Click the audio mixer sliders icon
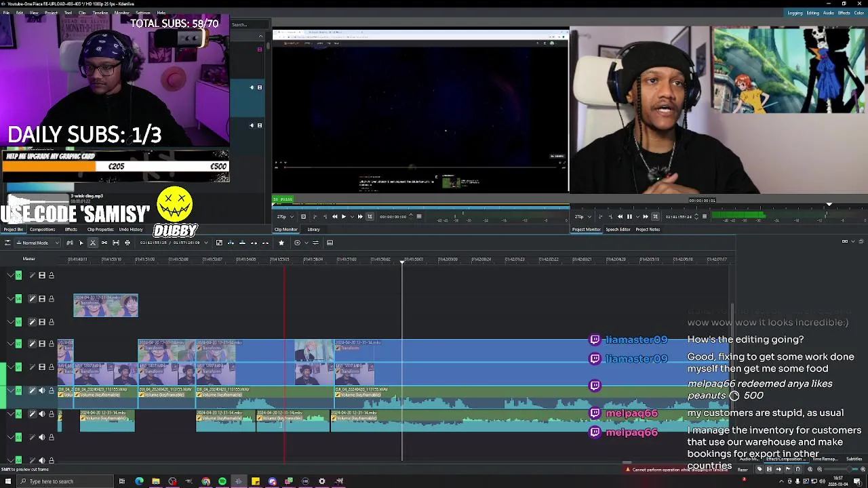868x488 pixels. 315,243
